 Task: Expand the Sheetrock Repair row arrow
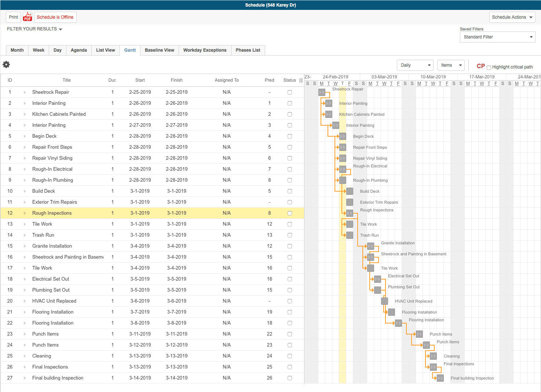(x=25, y=92)
